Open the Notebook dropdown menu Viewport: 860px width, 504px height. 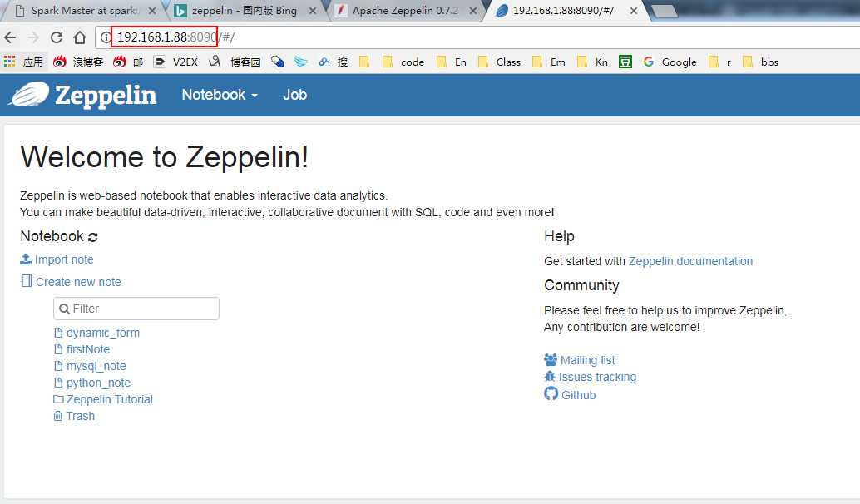[x=220, y=95]
